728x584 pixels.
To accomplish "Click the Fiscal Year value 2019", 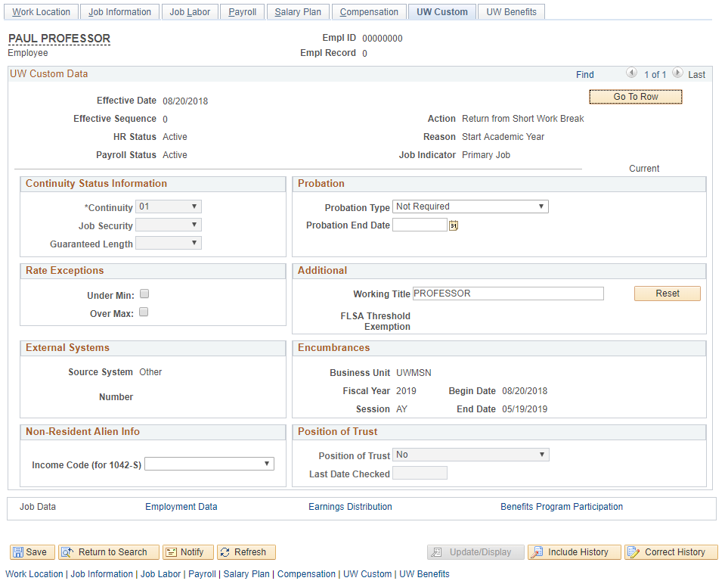I will point(406,391).
